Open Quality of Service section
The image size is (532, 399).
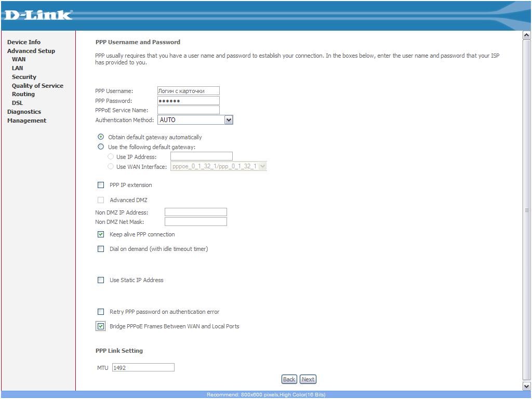click(37, 86)
